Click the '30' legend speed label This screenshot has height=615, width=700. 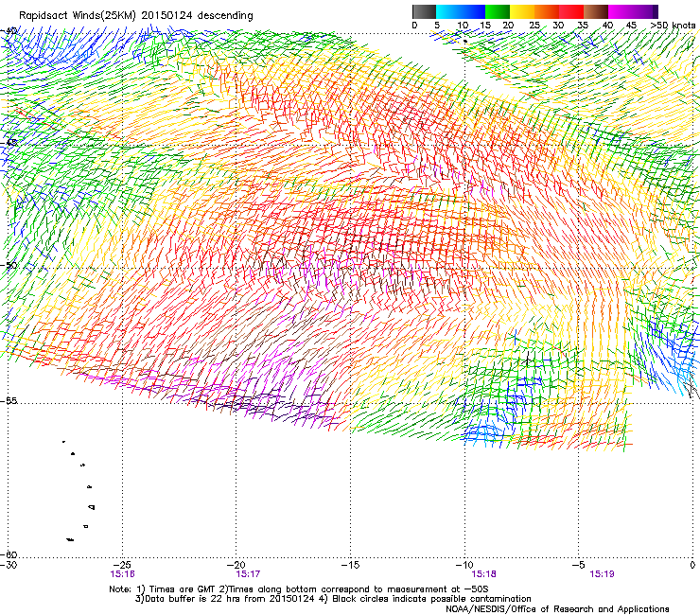click(558, 26)
